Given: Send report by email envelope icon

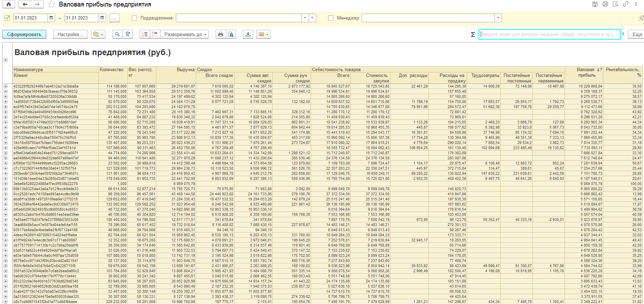Looking at the screenshot, I should click(263, 34).
